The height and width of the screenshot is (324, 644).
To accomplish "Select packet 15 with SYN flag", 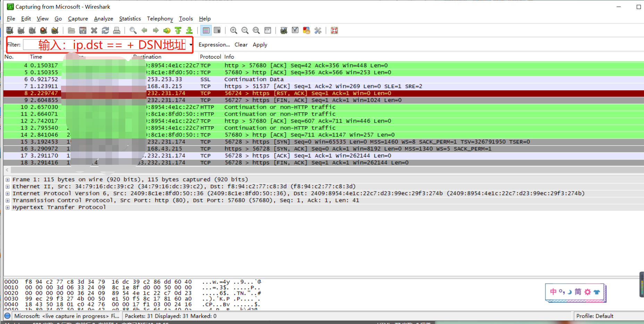I will pos(323,142).
